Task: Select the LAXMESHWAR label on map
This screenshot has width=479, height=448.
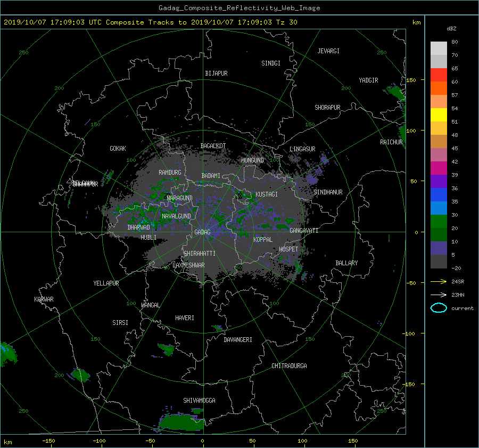Action: pyautogui.click(x=188, y=265)
